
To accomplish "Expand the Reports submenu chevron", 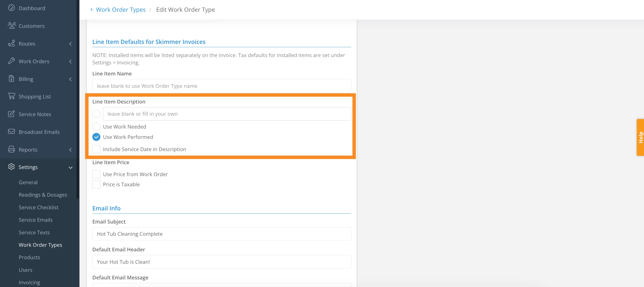I will [x=71, y=150].
